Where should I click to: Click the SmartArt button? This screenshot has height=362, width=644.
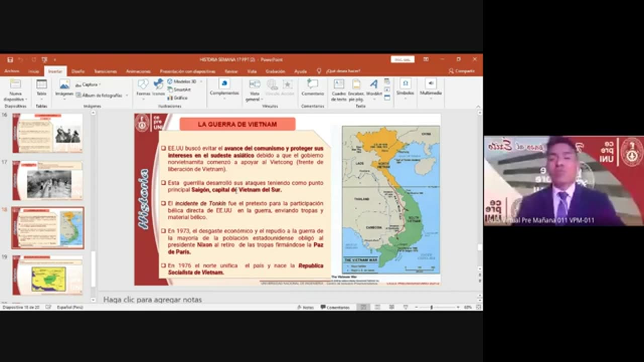tap(179, 89)
